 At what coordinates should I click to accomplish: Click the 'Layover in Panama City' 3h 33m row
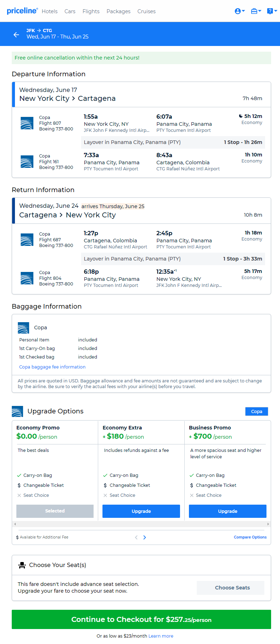pyautogui.click(x=173, y=259)
